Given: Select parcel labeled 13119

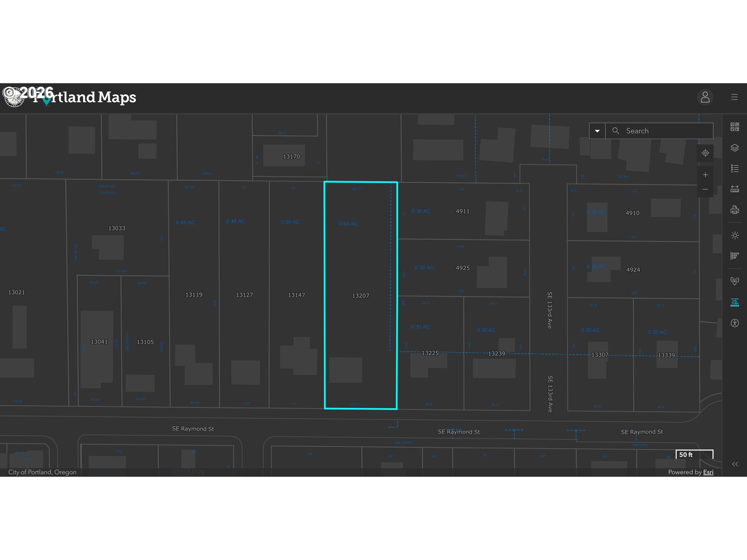Looking at the screenshot, I should click(x=194, y=295).
